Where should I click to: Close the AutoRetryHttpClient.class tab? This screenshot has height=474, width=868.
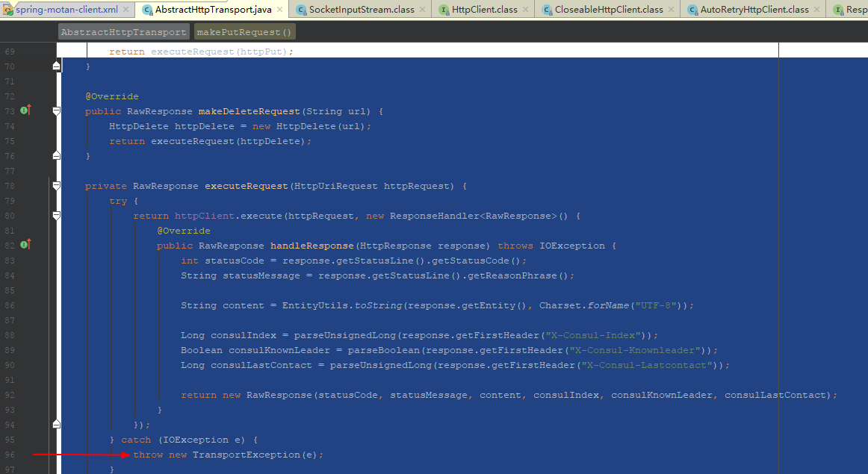tap(817, 10)
